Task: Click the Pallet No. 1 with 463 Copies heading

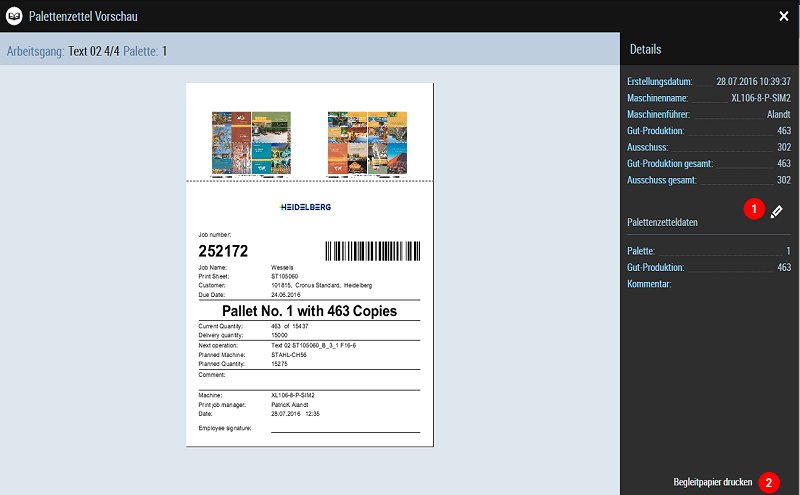Action: tap(309, 311)
